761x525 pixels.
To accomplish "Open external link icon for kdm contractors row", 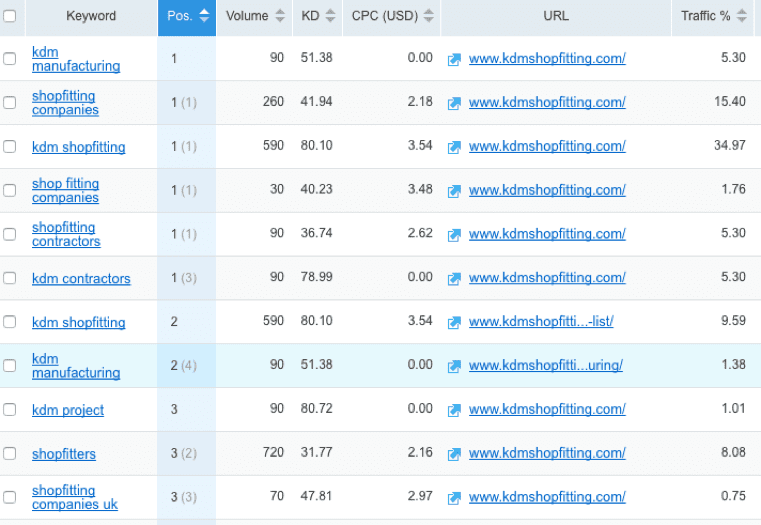I will (454, 278).
